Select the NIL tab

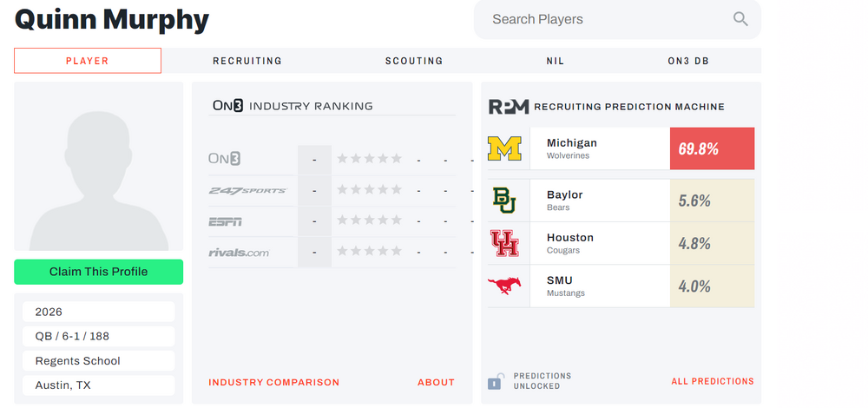(556, 61)
